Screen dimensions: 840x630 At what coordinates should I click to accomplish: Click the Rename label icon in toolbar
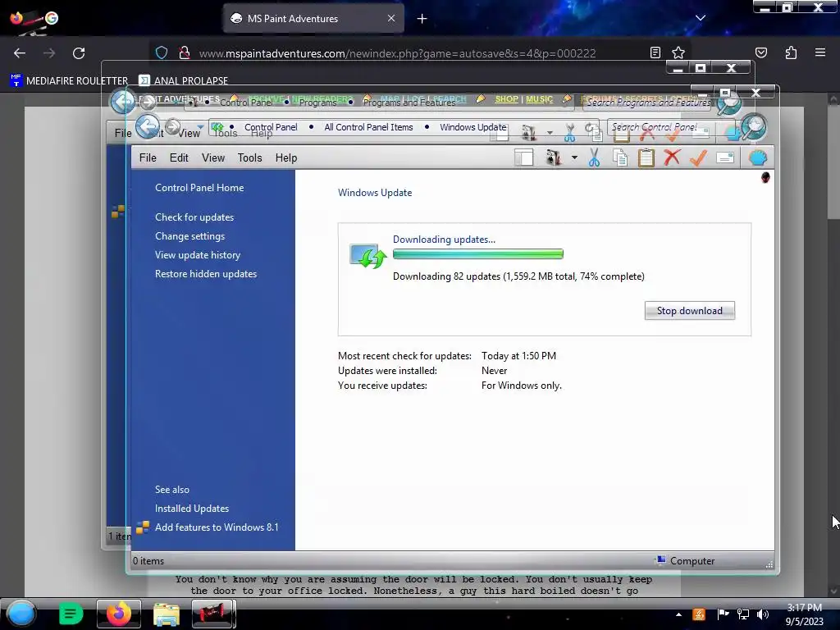tap(725, 157)
